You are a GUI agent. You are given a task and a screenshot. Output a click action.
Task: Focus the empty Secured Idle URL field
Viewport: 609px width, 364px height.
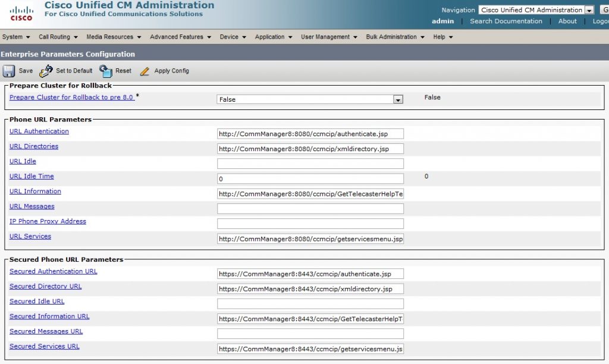(x=310, y=304)
